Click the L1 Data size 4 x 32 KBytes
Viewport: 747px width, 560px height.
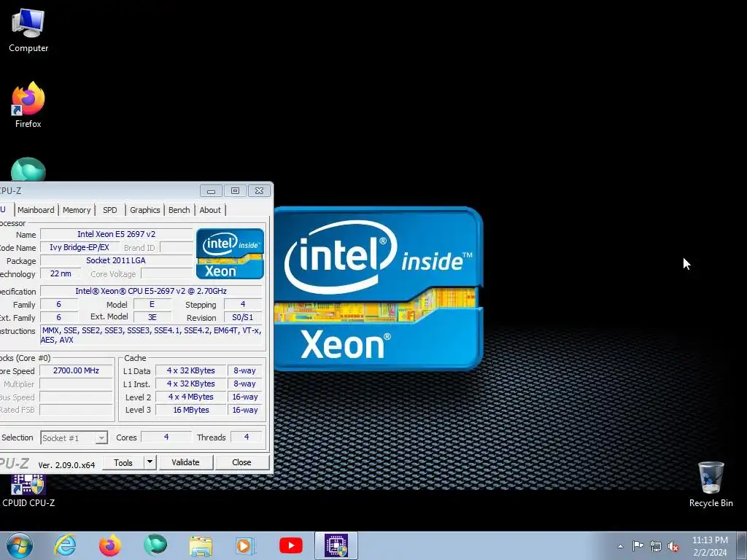pos(190,370)
